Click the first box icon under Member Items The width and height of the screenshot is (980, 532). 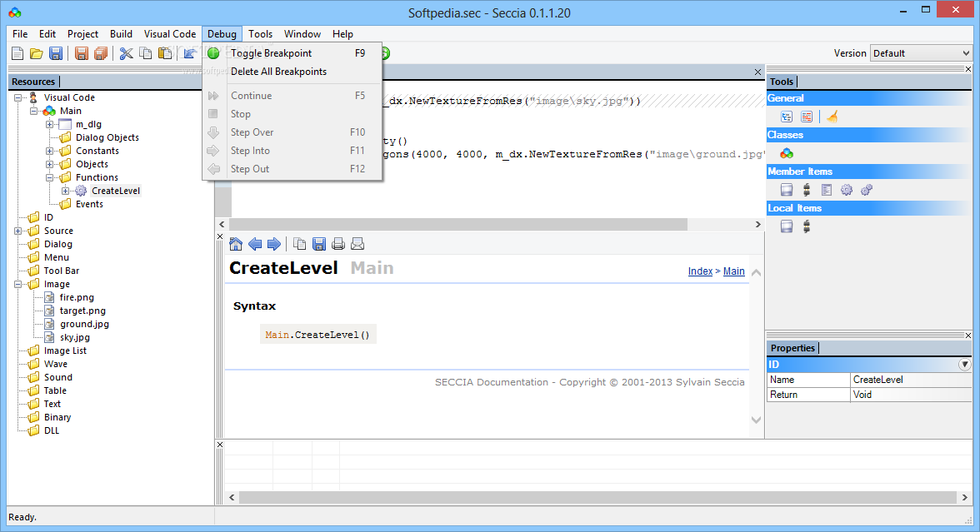point(787,190)
